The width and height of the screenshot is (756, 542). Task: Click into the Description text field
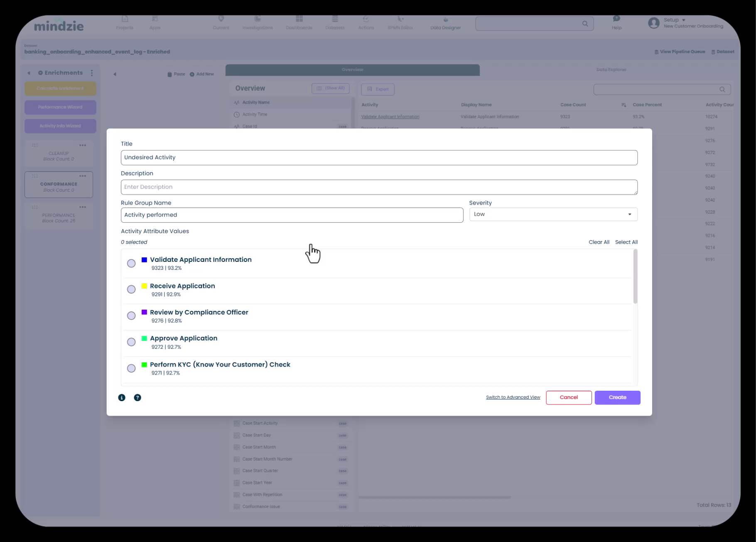click(x=379, y=187)
